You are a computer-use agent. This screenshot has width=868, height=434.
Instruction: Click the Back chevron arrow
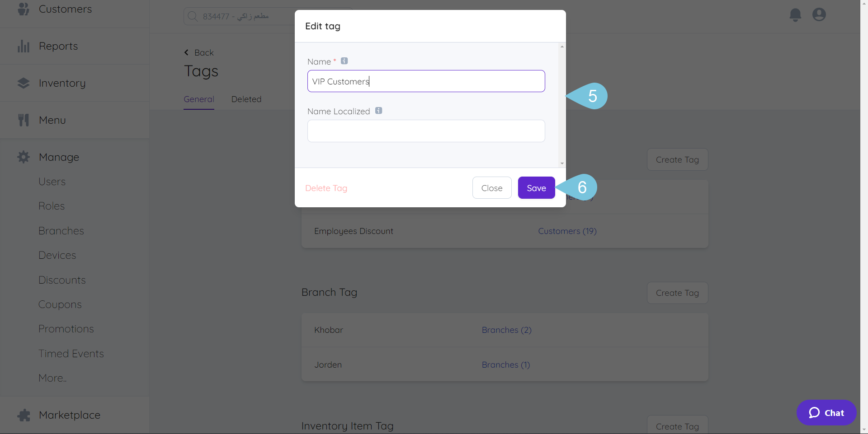coord(187,52)
